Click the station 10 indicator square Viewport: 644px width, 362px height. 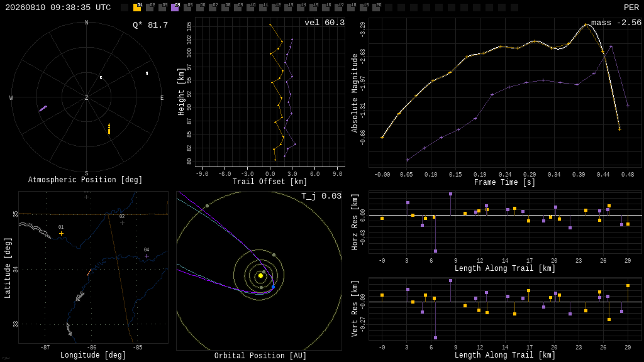250,8
